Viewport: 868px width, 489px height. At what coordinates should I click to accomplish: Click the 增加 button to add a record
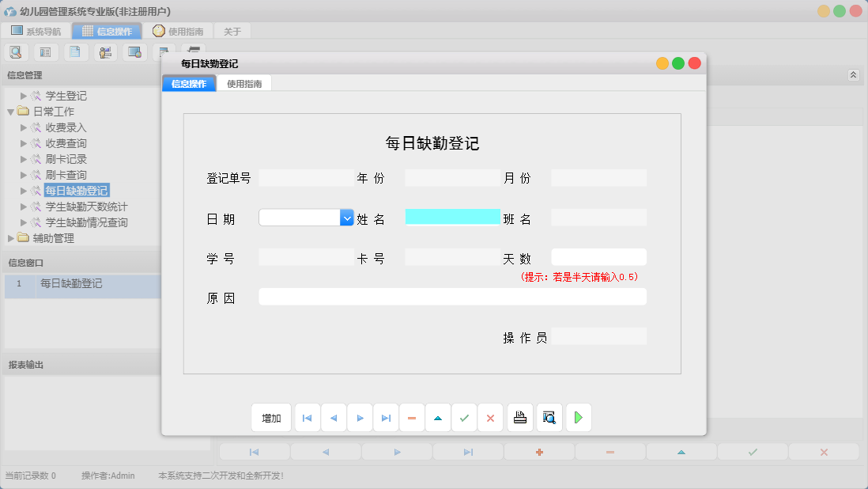[271, 417]
